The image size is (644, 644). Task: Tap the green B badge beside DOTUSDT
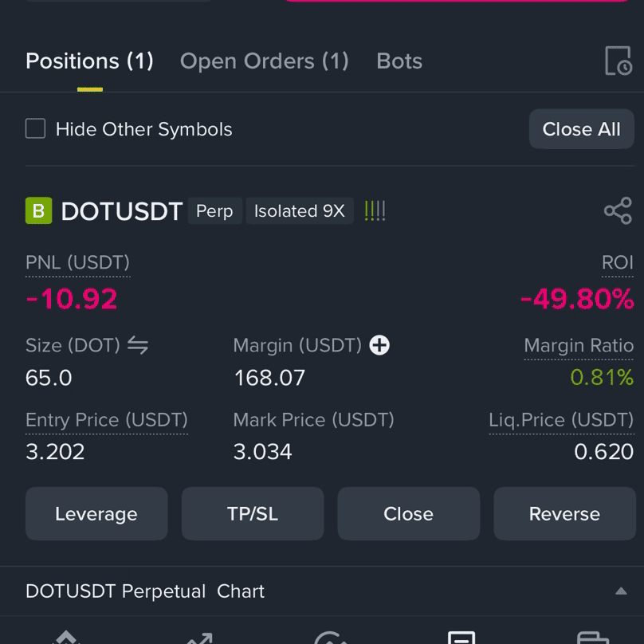tap(38, 210)
